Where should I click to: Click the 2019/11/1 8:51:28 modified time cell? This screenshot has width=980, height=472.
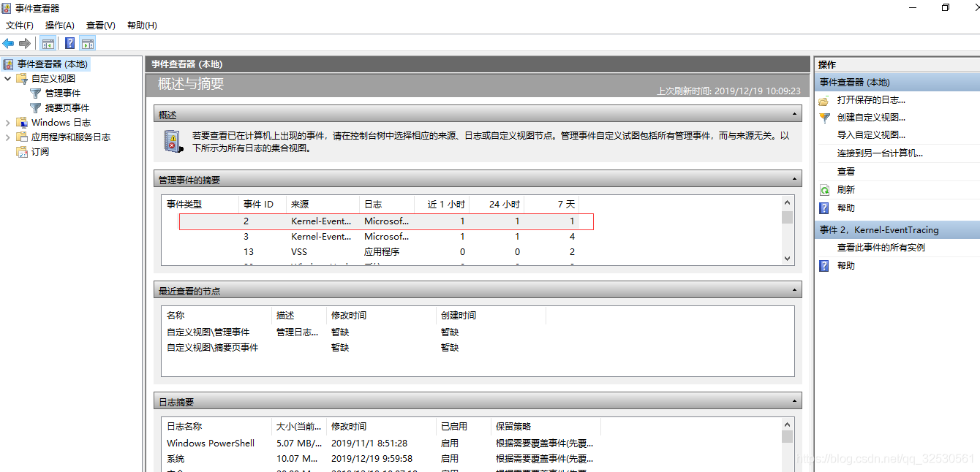click(x=369, y=444)
